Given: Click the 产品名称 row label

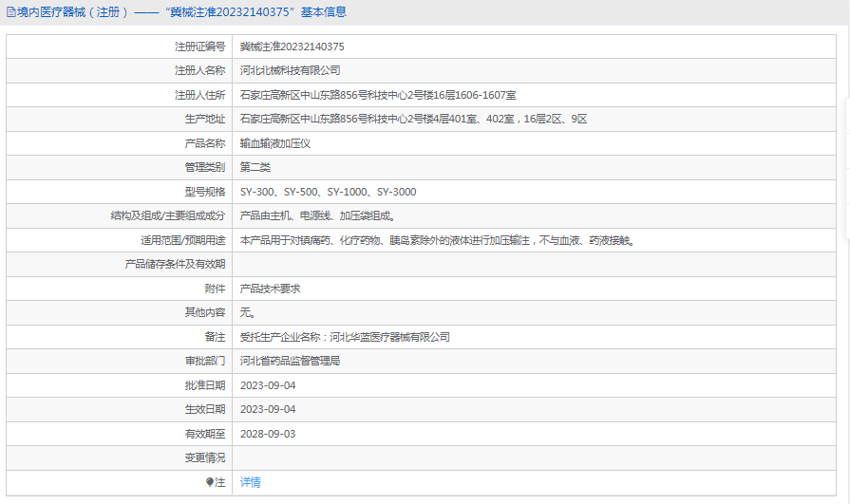Looking at the screenshot, I should coord(204,143).
